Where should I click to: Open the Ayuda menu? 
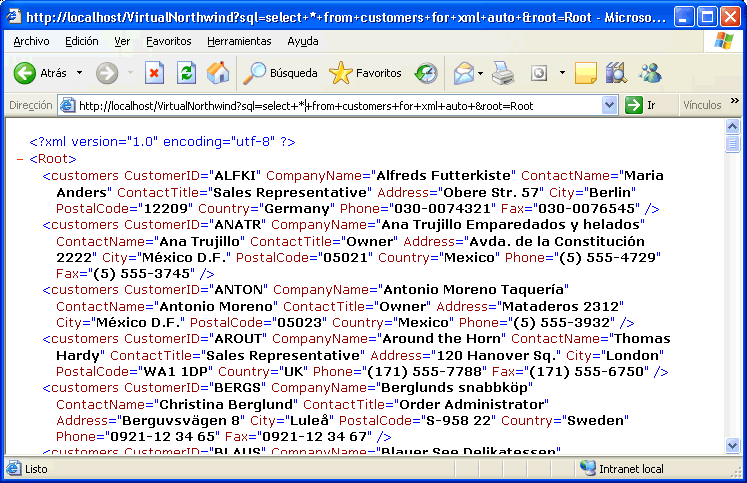pos(303,41)
